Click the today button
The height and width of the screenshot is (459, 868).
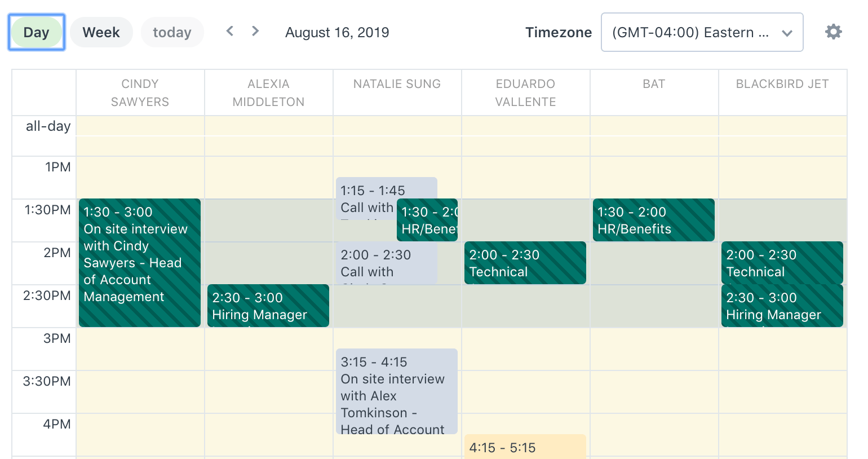(172, 32)
